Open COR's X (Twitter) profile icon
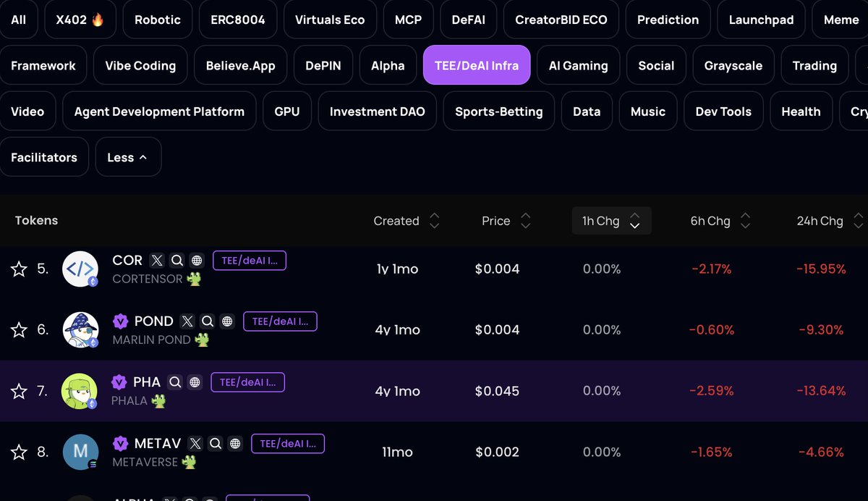The image size is (868, 501). (157, 261)
